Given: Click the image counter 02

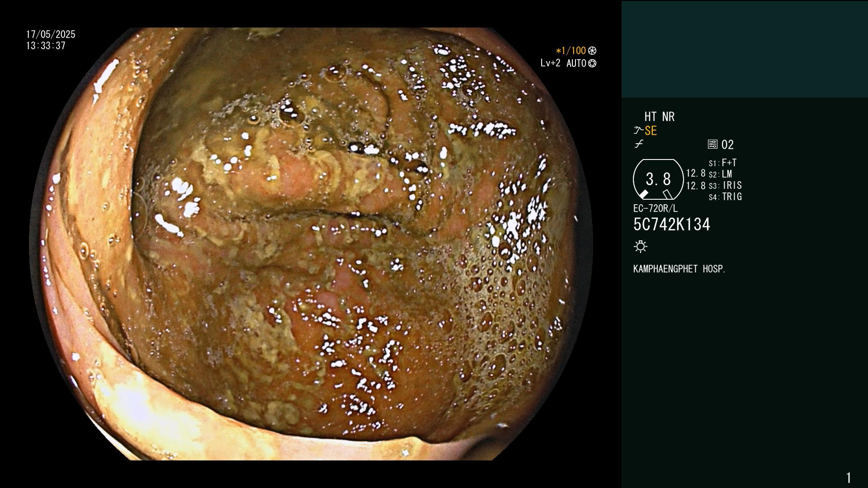Looking at the screenshot, I should (x=727, y=145).
